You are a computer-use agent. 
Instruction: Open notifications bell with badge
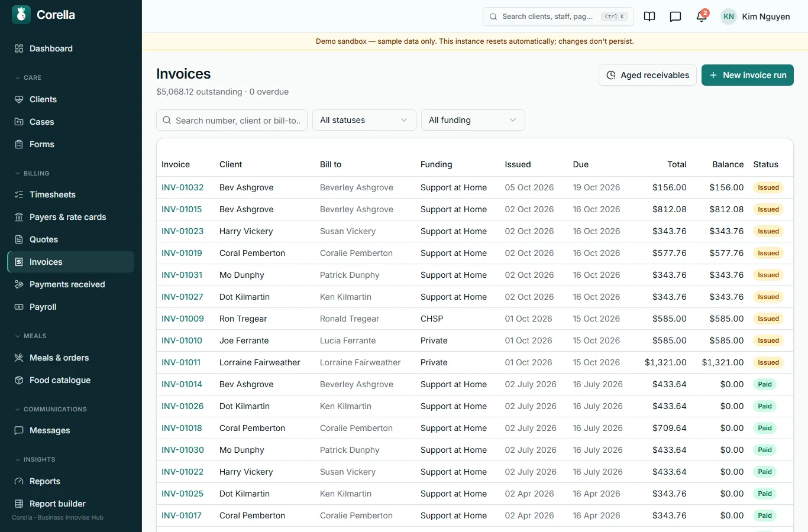pyautogui.click(x=702, y=16)
